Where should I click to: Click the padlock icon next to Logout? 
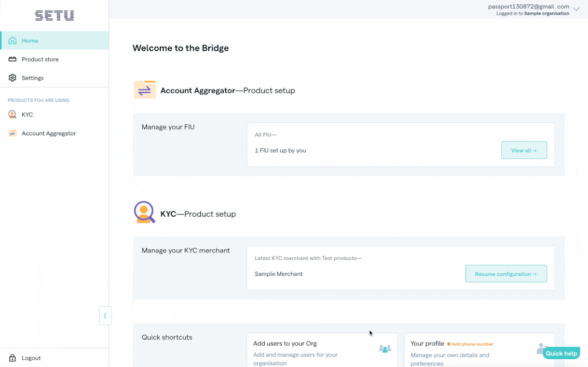(x=12, y=358)
